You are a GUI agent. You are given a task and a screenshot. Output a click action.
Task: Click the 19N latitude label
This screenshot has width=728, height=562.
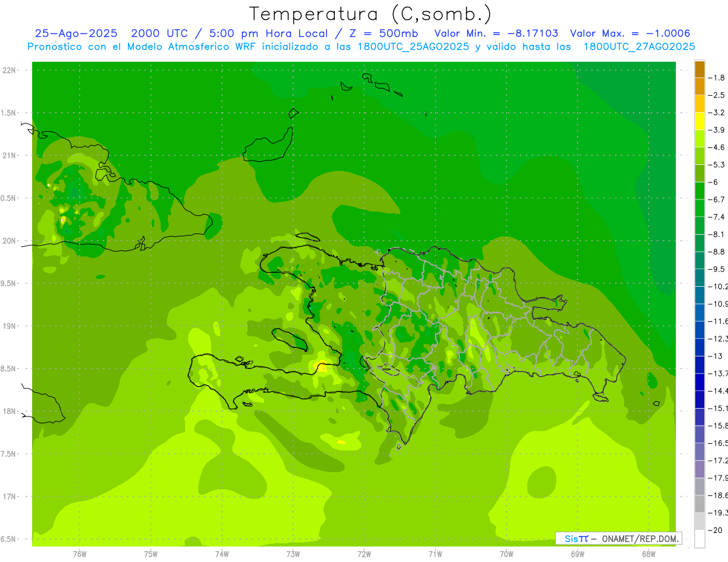10,326
